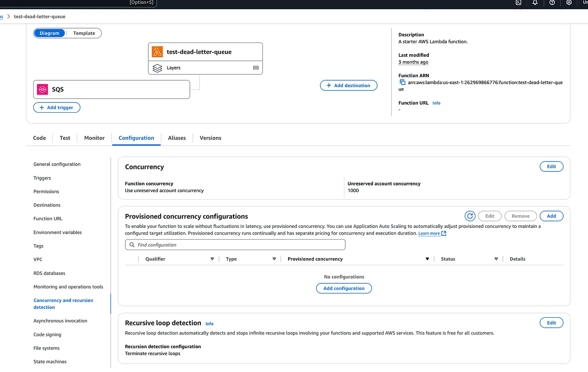
Task: Open RDS databases section
Action: point(50,273)
